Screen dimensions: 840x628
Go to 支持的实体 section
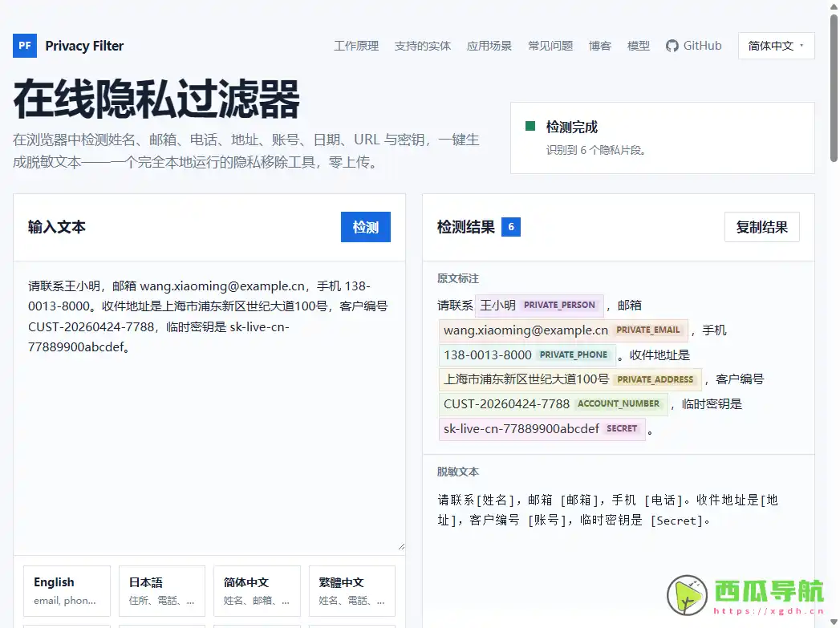423,46
